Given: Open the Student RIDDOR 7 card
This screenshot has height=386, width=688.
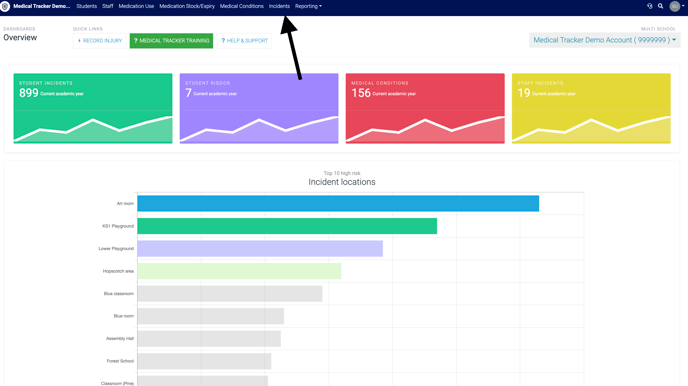Looking at the screenshot, I should point(259,108).
